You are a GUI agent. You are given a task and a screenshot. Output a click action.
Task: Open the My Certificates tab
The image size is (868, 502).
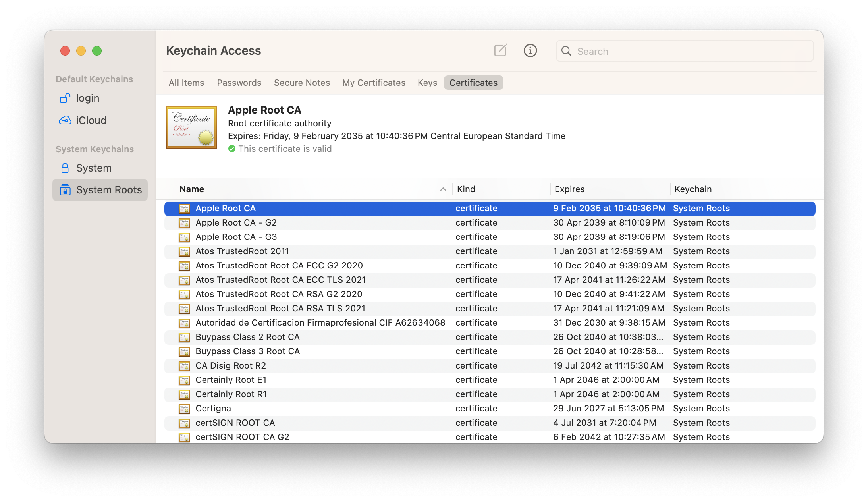pos(374,83)
